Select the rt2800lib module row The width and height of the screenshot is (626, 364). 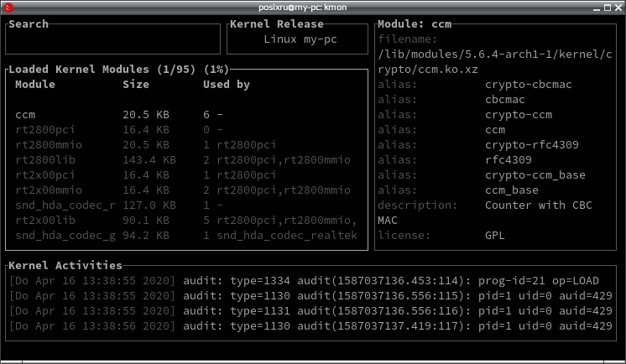[186, 160]
